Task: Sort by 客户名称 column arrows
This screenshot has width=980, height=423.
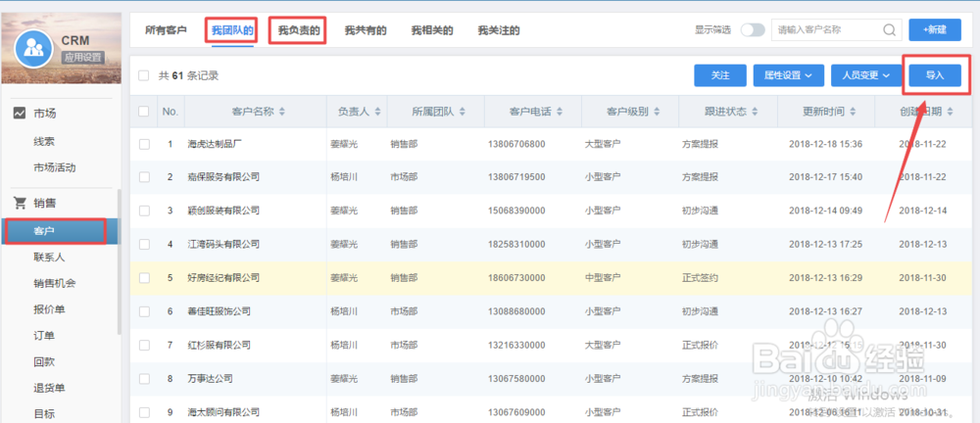Action: [x=282, y=112]
